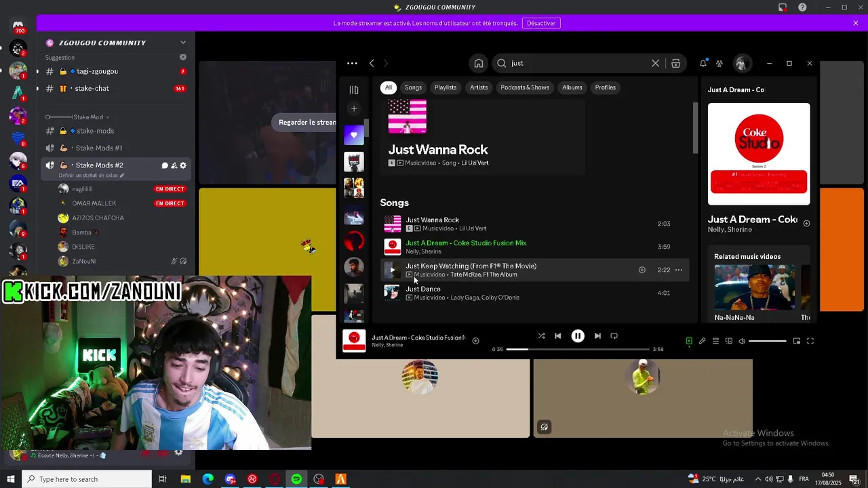Screen dimensions: 868x488
Task: Open stake-mods channel
Action: 116,131
